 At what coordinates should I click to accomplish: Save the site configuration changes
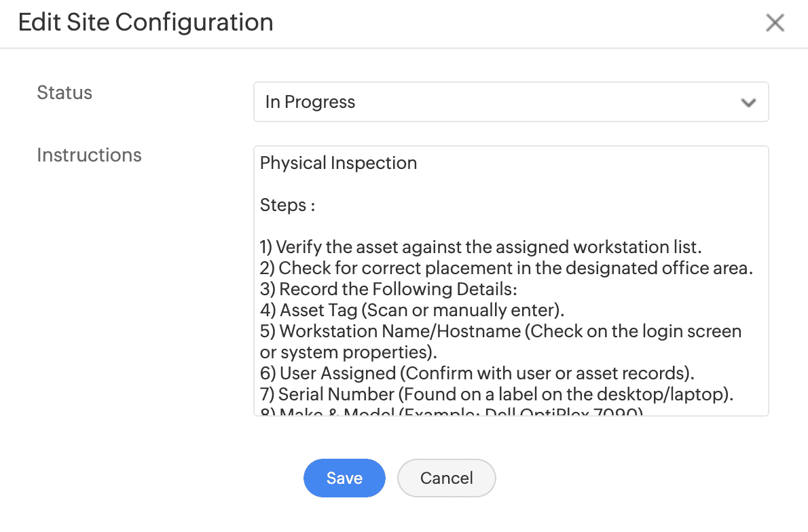coord(344,478)
